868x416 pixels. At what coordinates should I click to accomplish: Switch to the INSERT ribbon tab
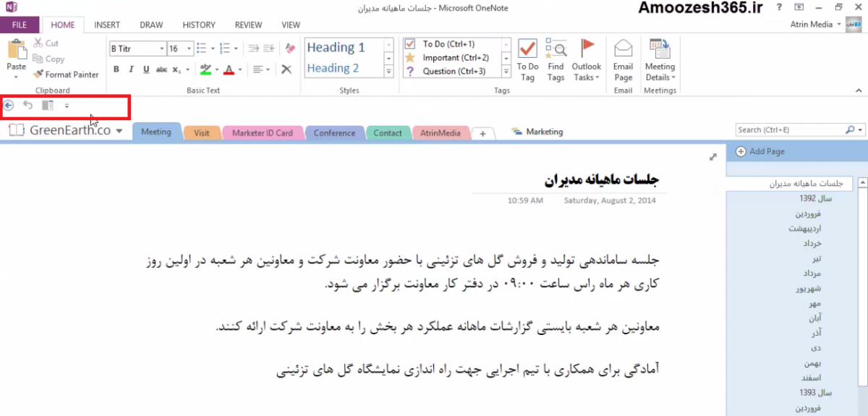(x=107, y=25)
